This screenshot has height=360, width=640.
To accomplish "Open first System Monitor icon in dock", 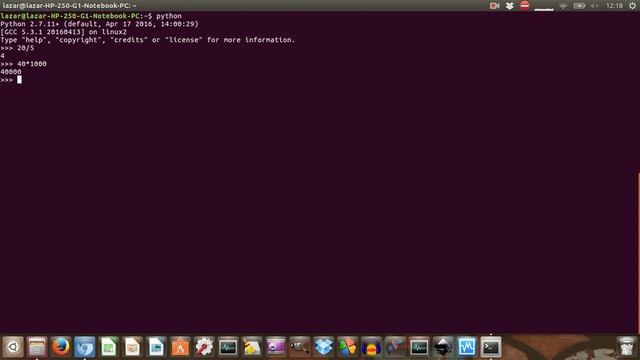I will click(x=228, y=347).
